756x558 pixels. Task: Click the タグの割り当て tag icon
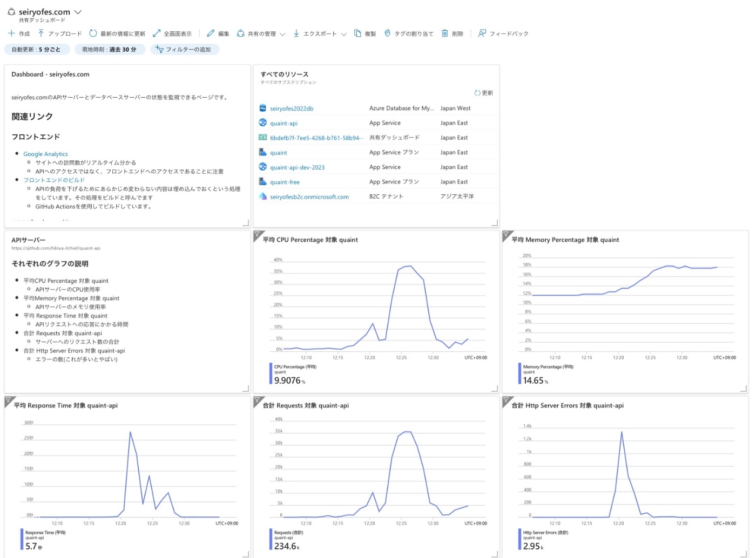(387, 33)
